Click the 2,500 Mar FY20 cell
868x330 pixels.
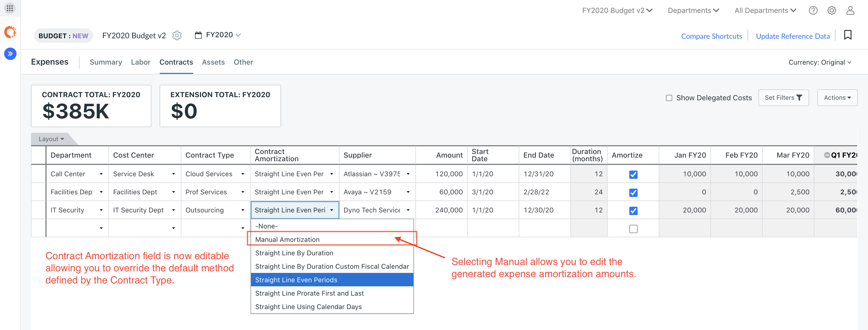point(788,192)
